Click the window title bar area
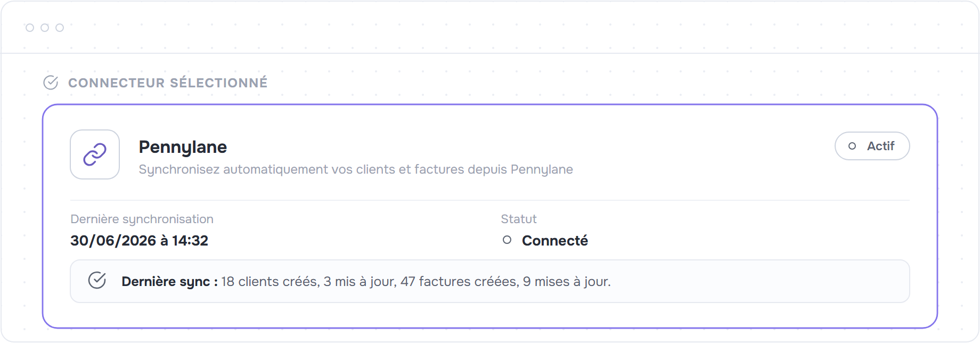This screenshot has width=980, height=343. tap(490, 28)
